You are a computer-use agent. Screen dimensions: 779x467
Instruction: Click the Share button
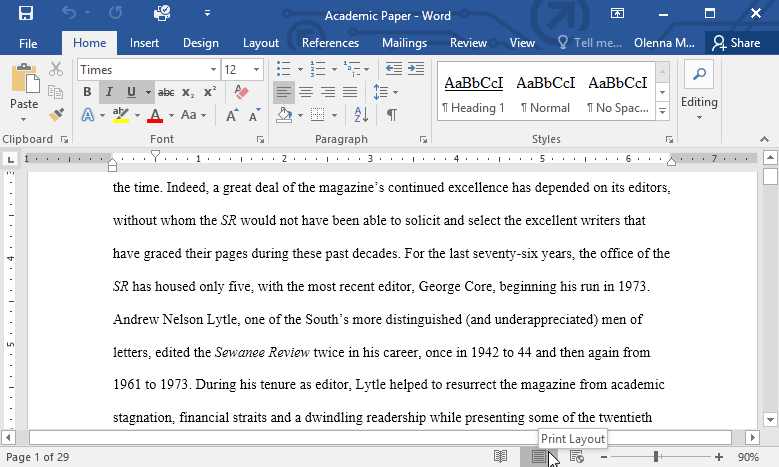coord(736,43)
